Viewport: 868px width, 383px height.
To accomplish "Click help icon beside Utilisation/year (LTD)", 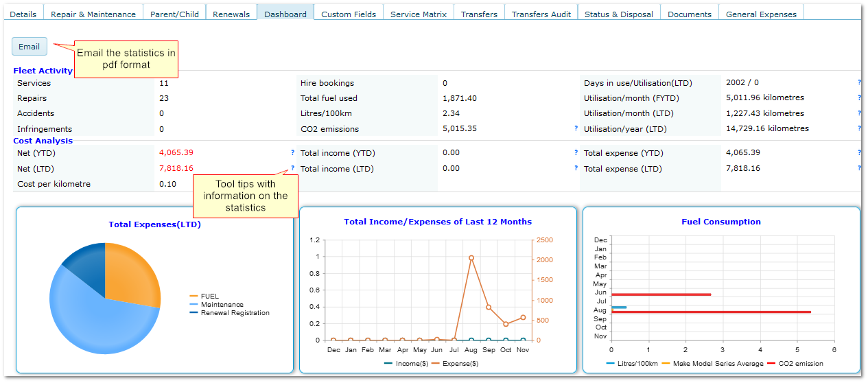I will tap(858, 128).
